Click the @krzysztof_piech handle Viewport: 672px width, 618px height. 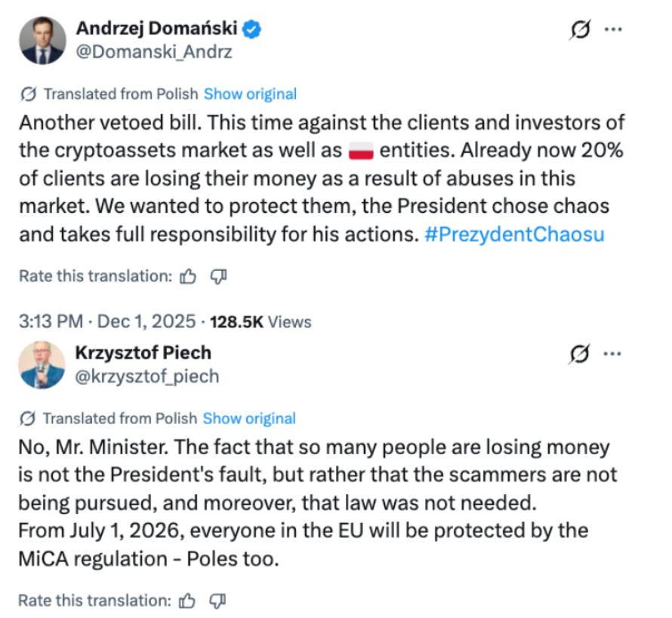(147, 376)
